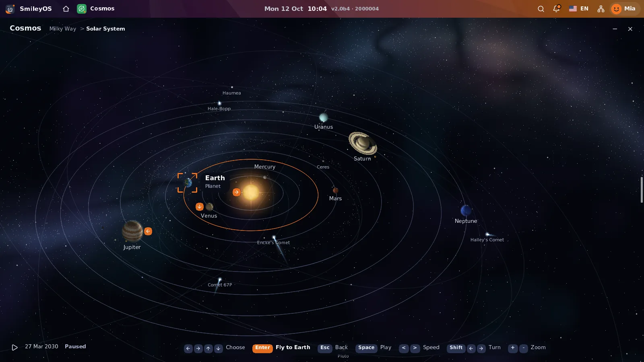Click the Neptune planet
The image size is (644, 362).
pyautogui.click(x=466, y=210)
